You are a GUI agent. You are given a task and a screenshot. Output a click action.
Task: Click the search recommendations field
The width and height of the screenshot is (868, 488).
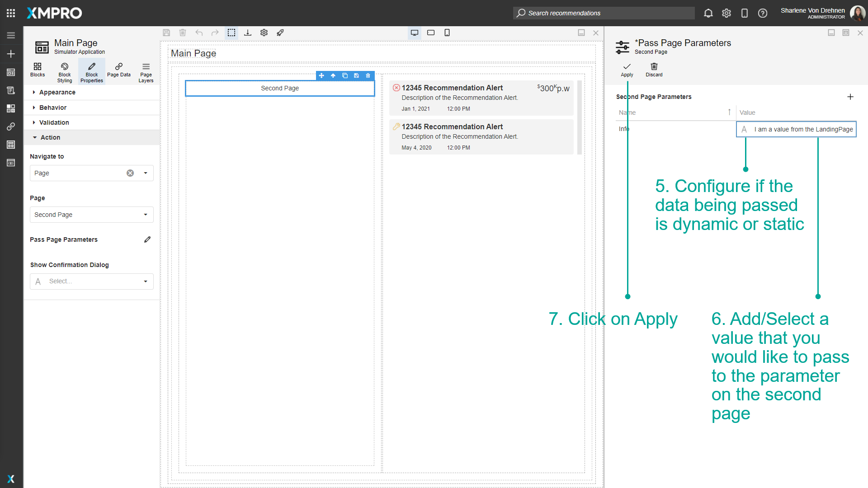point(604,13)
